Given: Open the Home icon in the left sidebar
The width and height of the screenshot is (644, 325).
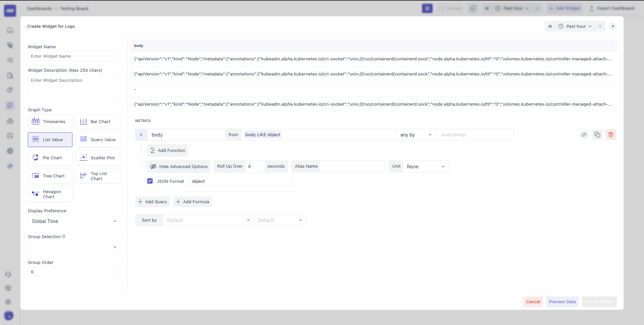Looking at the screenshot, I should 10,30.
